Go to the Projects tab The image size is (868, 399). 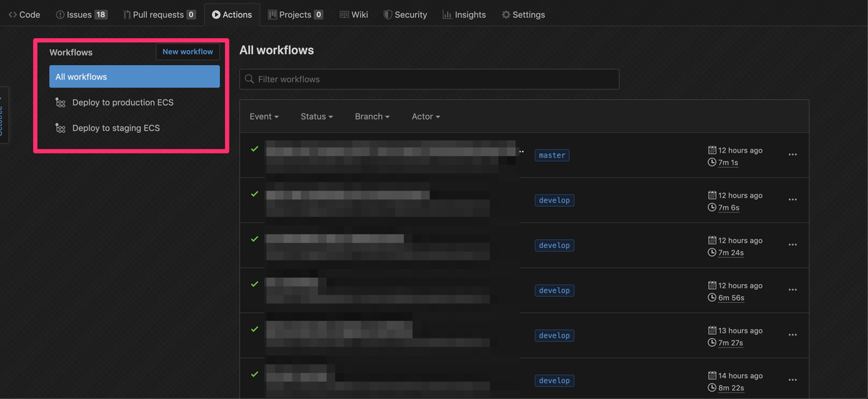[295, 14]
